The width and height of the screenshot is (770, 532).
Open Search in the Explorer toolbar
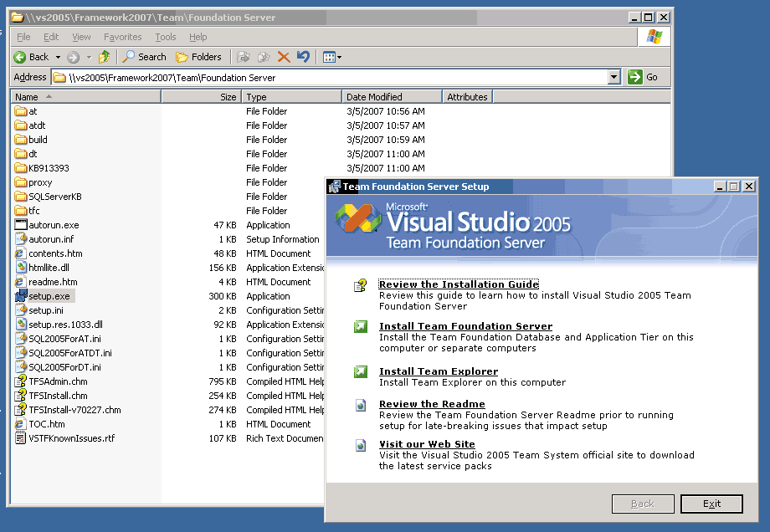(x=144, y=57)
